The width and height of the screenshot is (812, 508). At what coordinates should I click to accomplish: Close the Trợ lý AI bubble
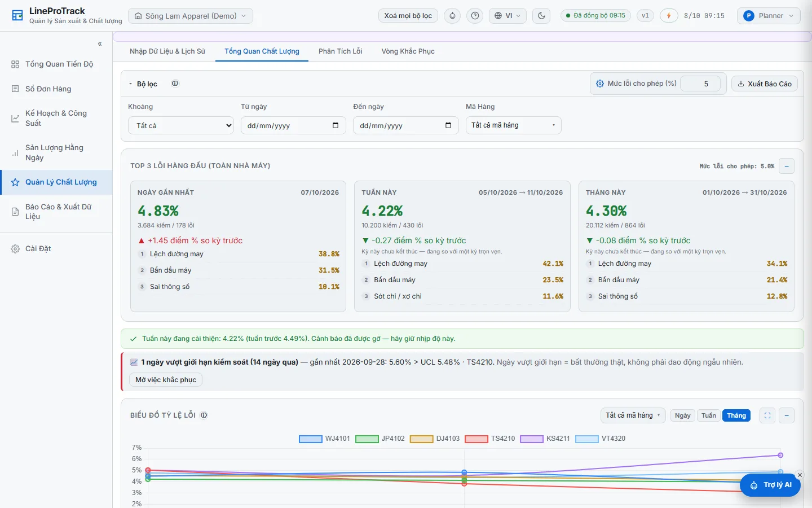pyautogui.click(x=800, y=475)
